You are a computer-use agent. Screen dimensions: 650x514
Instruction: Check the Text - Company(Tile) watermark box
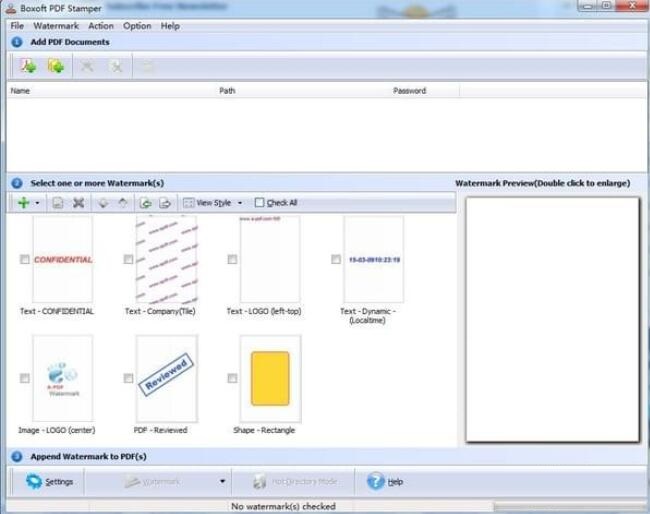pyautogui.click(x=129, y=259)
